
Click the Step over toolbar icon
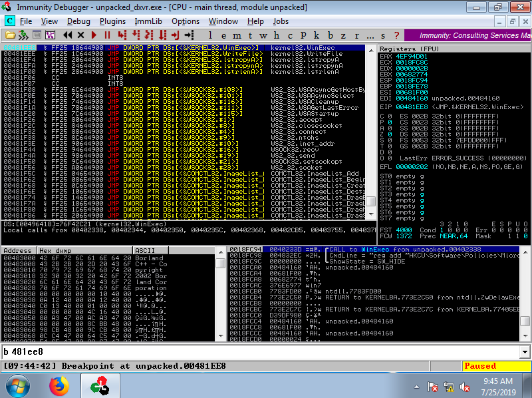[x=136, y=35]
